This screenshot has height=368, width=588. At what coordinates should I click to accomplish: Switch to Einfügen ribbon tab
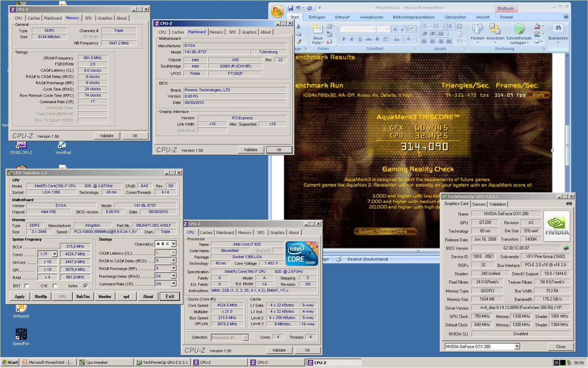[317, 17]
